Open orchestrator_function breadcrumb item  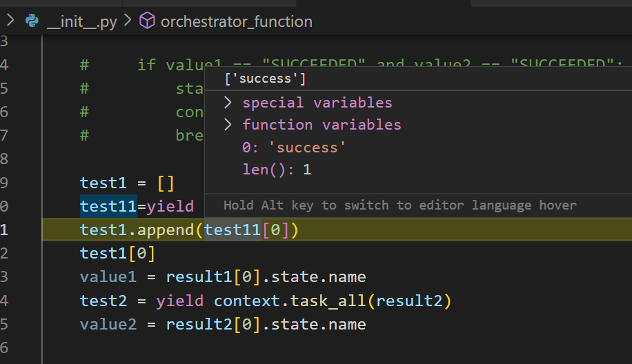(x=237, y=22)
